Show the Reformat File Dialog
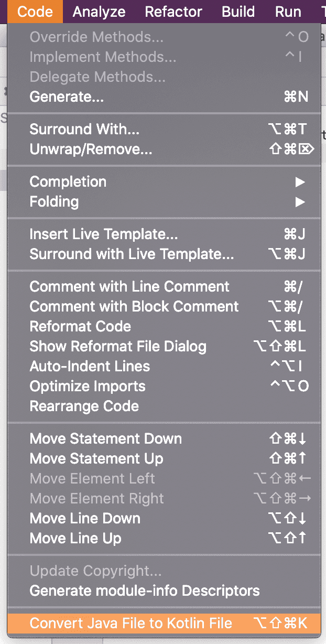Viewport: 326px width, 644px height. tap(117, 346)
